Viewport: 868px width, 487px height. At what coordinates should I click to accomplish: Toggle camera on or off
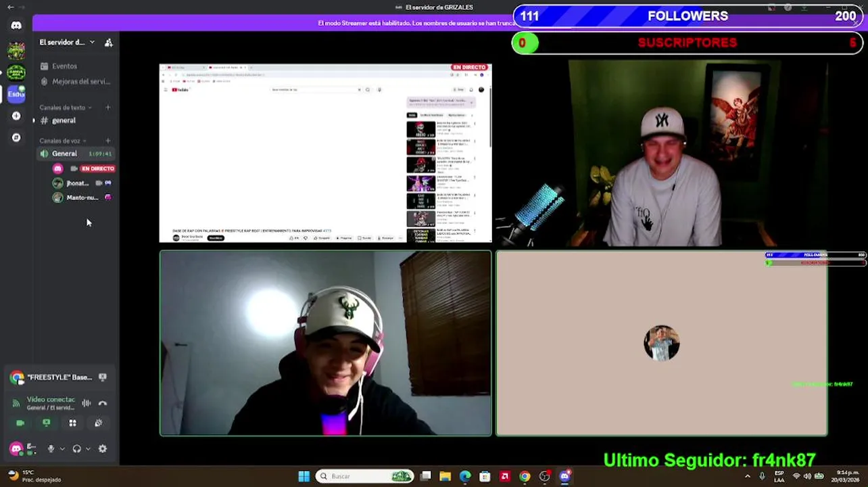pyautogui.click(x=20, y=423)
